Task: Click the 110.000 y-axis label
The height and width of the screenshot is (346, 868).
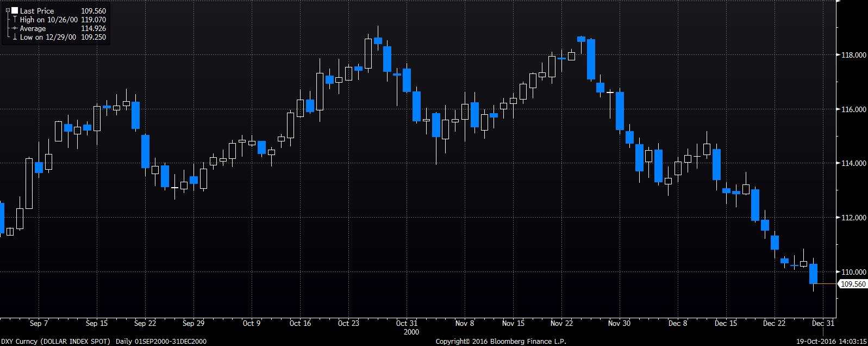Action: (853, 272)
